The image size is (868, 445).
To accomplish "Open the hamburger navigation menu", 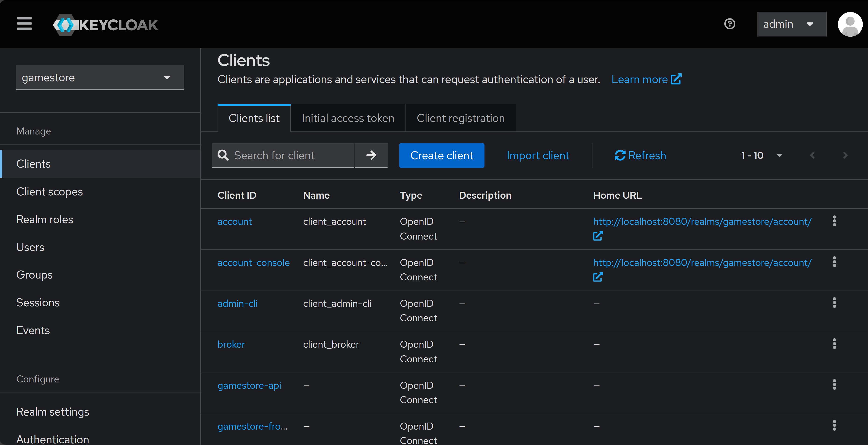I will coord(24,24).
